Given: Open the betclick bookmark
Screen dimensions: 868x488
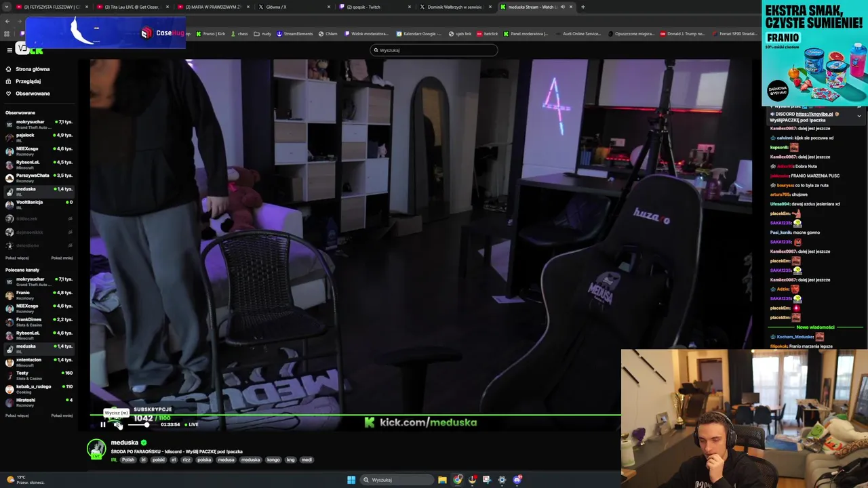Looking at the screenshot, I should [x=488, y=34].
